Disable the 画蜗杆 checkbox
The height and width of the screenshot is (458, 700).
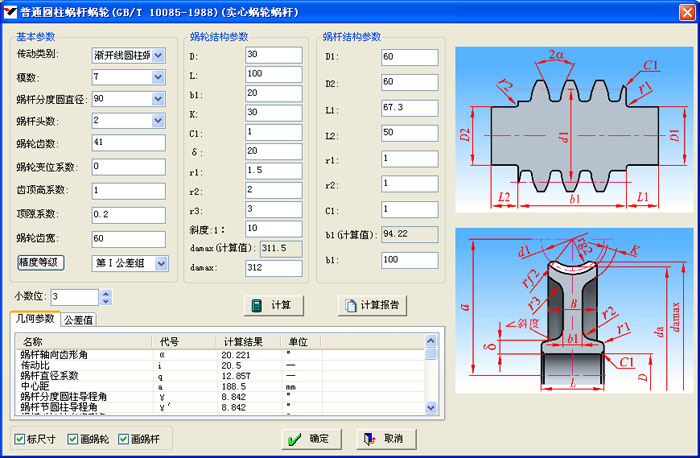(x=123, y=439)
